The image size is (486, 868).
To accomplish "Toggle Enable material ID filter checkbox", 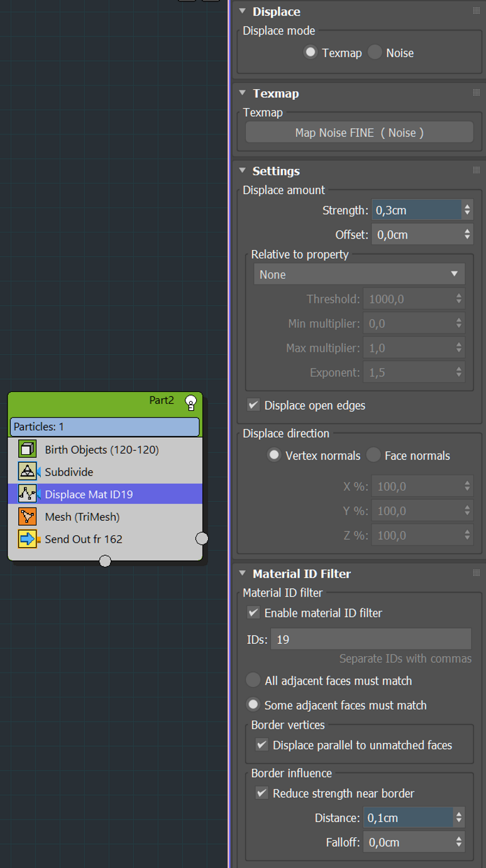I will tap(253, 612).
